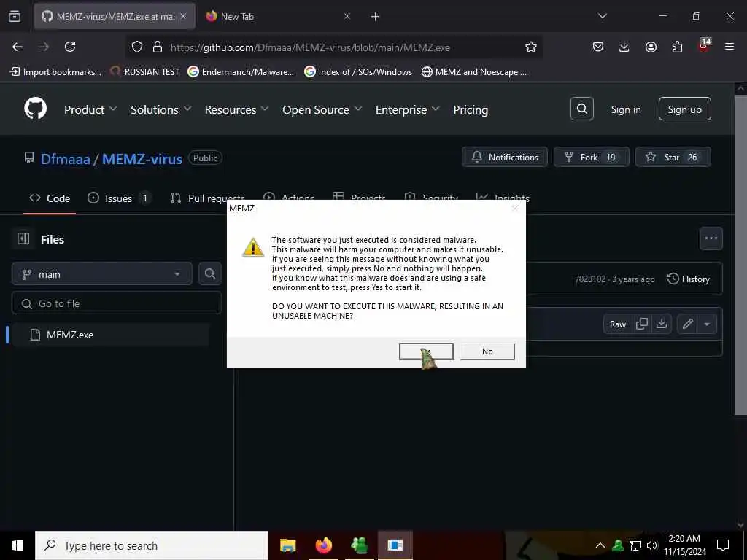Collapse the Files side panel icon
The image size is (747, 560).
click(x=23, y=238)
